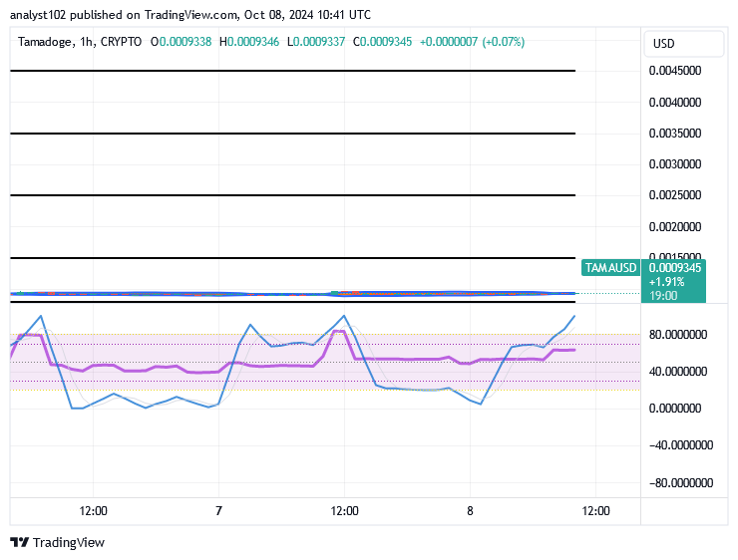
Task: Click the 0.0040000 price axis label
Action: (x=675, y=102)
